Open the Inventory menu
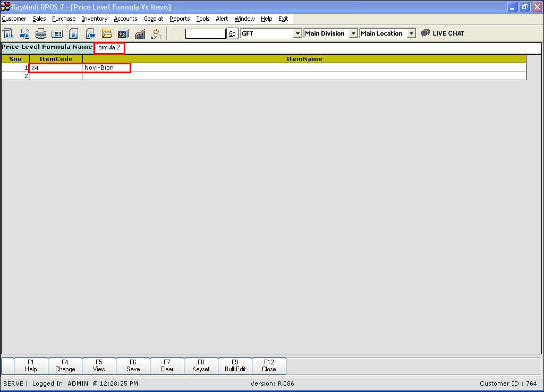The image size is (544, 392). point(95,19)
